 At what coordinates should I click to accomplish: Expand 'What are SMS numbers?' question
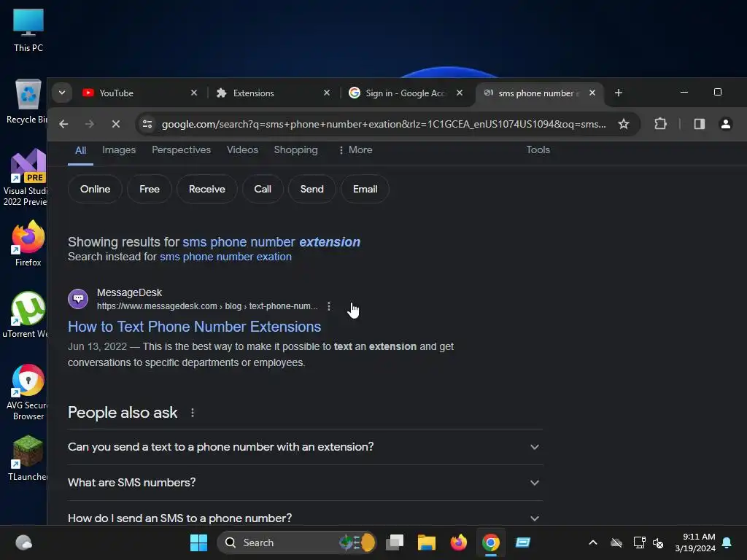tap(305, 483)
